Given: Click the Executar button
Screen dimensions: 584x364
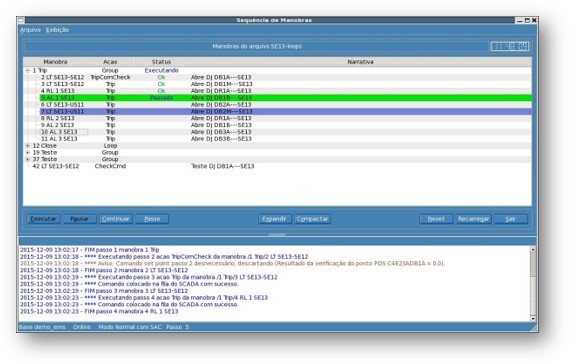Looking at the screenshot, I should coord(43,219).
